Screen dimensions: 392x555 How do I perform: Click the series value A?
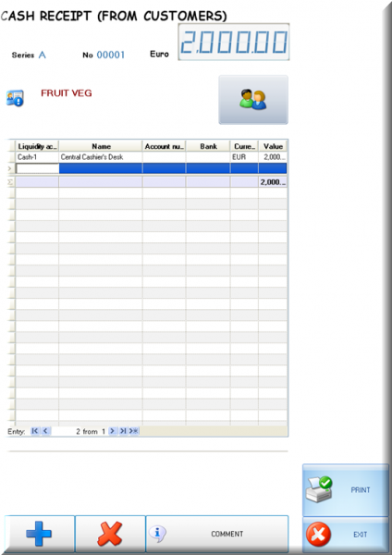pyautogui.click(x=43, y=55)
